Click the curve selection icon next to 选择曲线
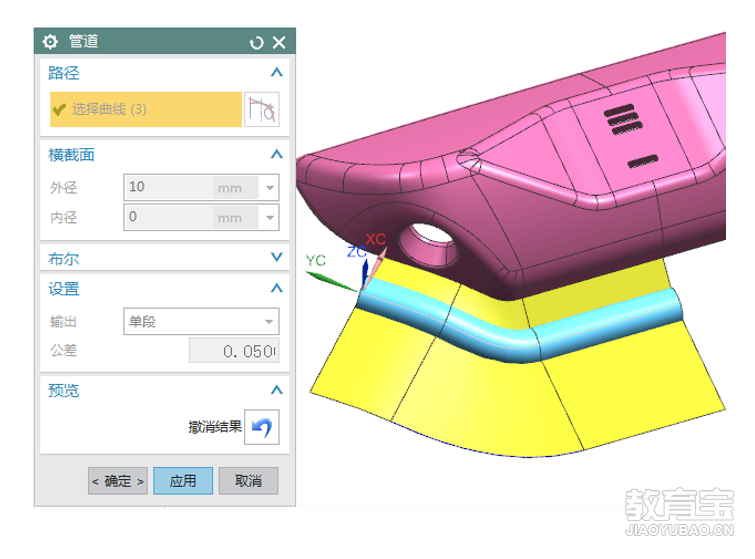This screenshot has height=559, width=755. tap(262, 109)
